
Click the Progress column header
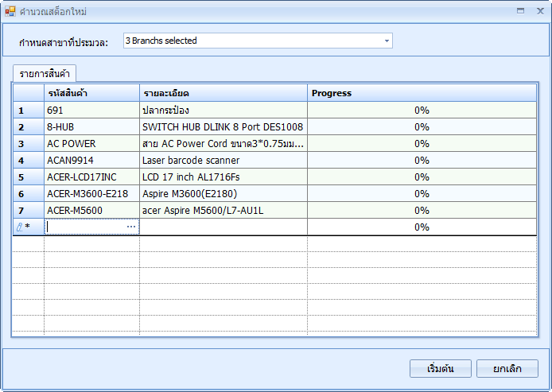422,93
